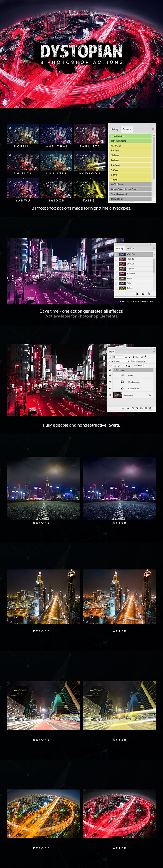
Task: Run the Play All Effects action
Action: (130, 141)
